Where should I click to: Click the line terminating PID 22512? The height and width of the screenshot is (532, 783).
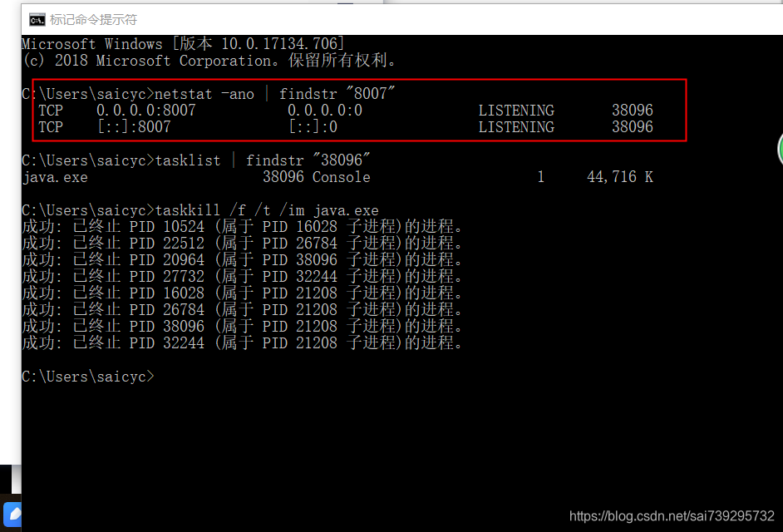pyautogui.click(x=242, y=244)
